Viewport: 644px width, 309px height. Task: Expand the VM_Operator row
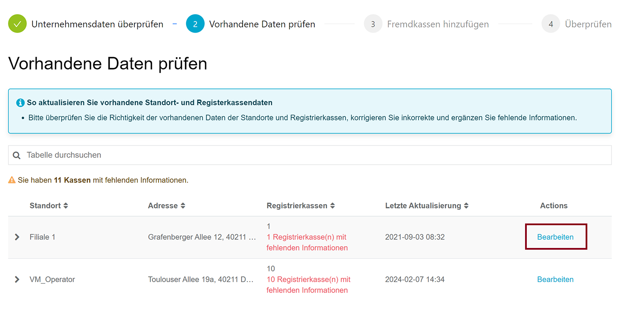17,279
